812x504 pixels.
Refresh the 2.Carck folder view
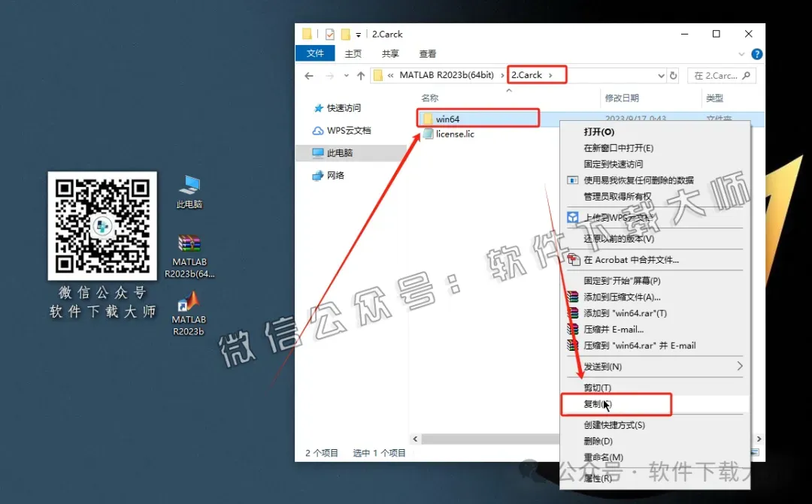[673, 76]
